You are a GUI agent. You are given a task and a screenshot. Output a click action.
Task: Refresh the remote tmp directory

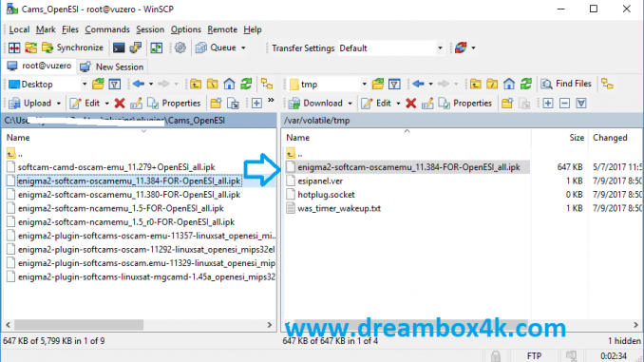pyautogui.click(x=525, y=84)
